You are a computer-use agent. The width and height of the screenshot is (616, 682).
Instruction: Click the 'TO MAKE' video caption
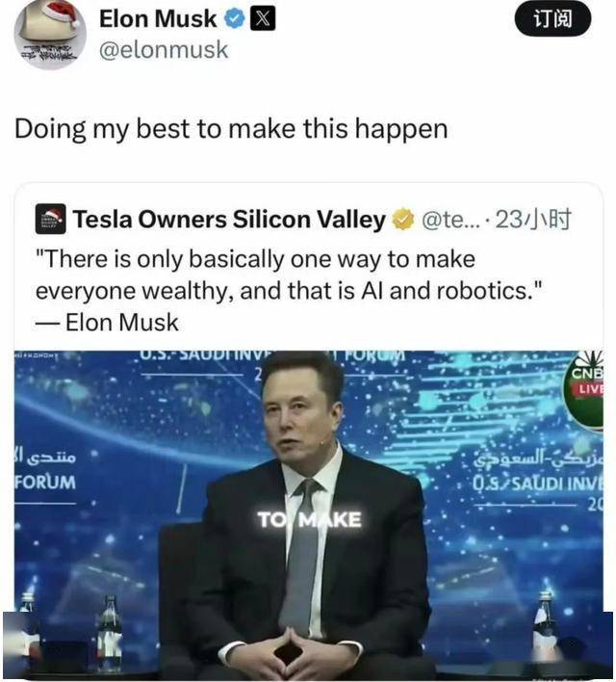pos(309,520)
